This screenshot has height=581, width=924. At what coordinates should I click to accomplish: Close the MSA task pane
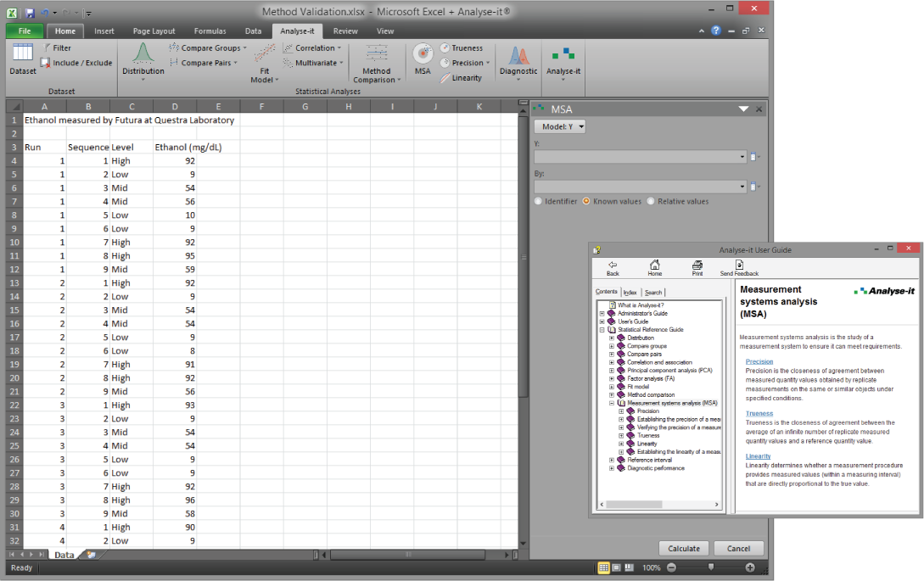(x=759, y=109)
